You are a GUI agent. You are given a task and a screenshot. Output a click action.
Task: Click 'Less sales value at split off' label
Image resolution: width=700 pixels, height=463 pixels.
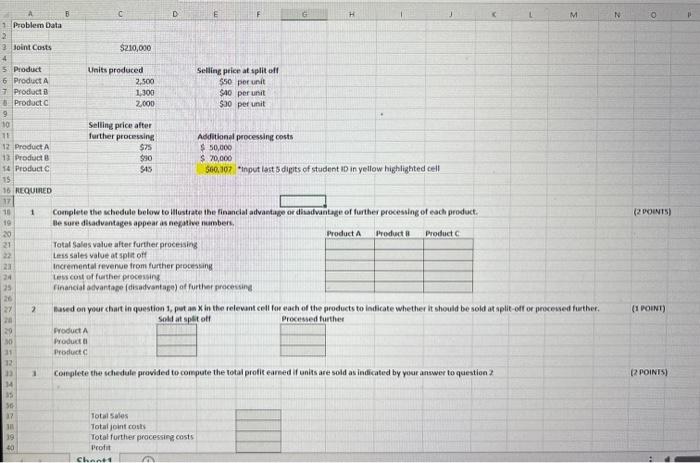pyautogui.click(x=100, y=255)
